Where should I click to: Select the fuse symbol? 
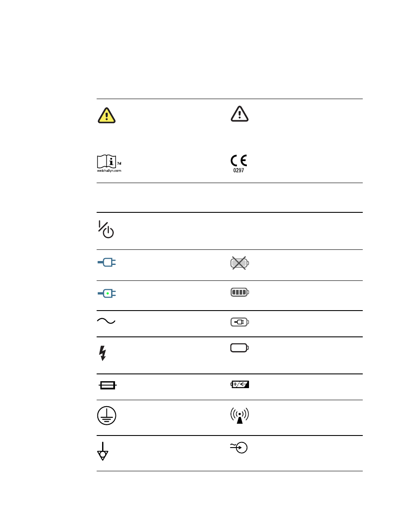pyautogui.click(x=107, y=385)
